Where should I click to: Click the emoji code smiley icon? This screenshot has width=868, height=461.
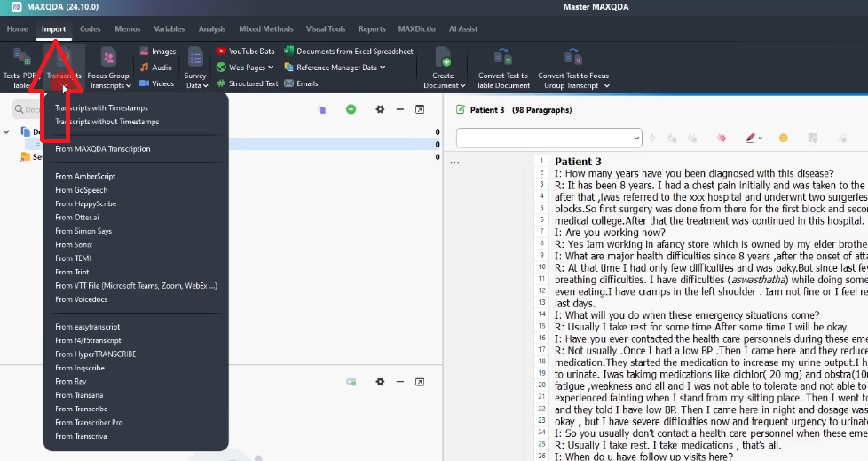784,138
